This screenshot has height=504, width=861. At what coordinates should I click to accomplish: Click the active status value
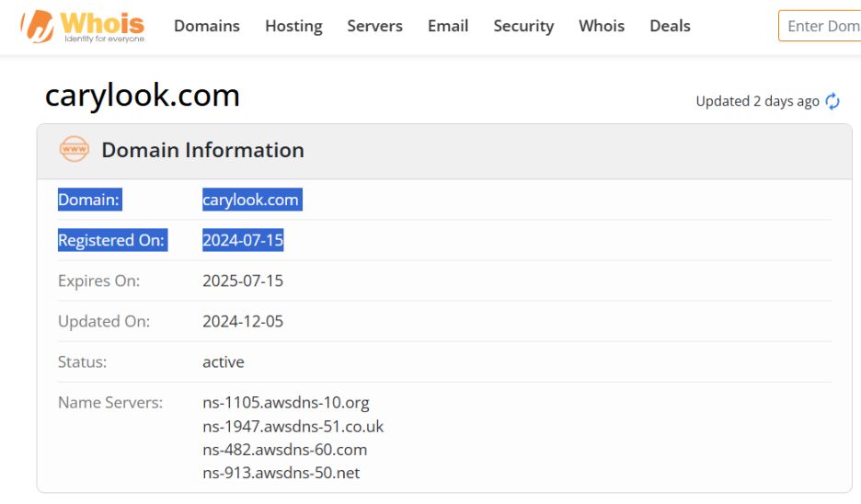tap(224, 361)
